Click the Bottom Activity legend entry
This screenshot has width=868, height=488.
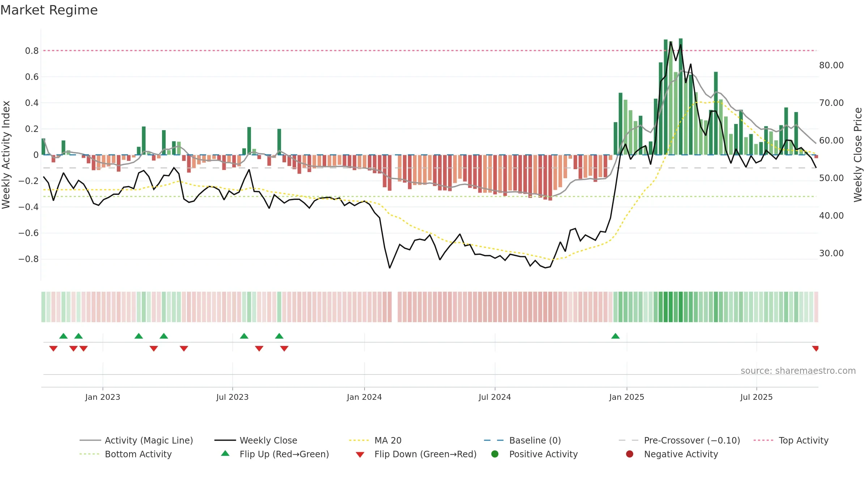tap(125, 454)
